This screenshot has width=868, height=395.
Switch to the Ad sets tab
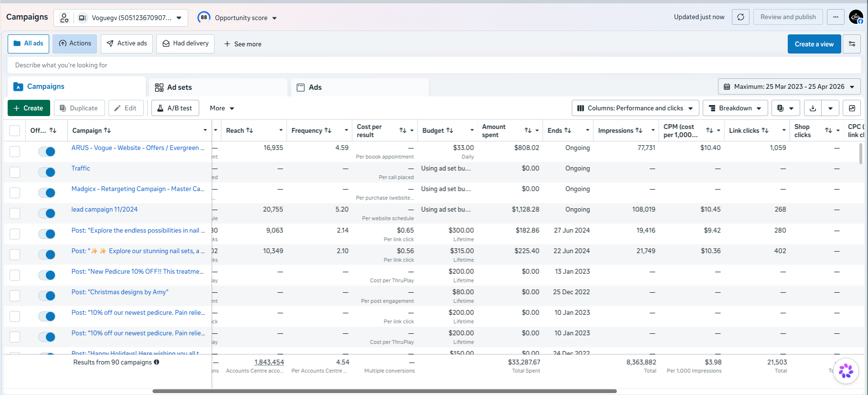pyautogui.click(x=218, y=87)
